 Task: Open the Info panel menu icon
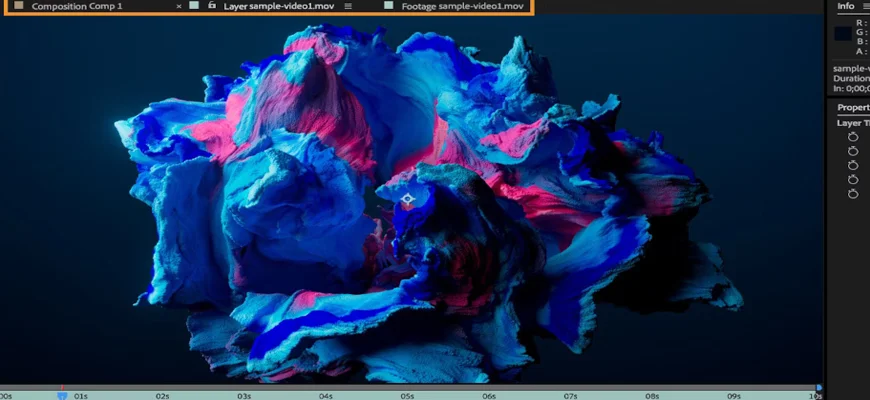point(866,6)
